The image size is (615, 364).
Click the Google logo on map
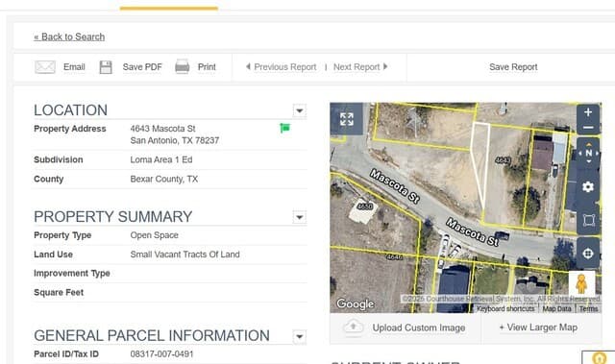click(355, 304)
